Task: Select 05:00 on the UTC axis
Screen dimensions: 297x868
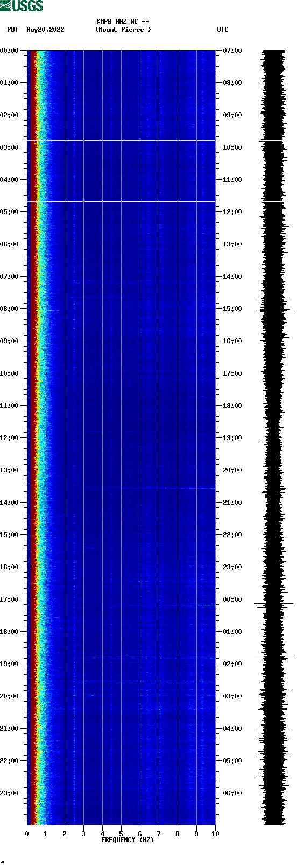Action: point(232,761)
